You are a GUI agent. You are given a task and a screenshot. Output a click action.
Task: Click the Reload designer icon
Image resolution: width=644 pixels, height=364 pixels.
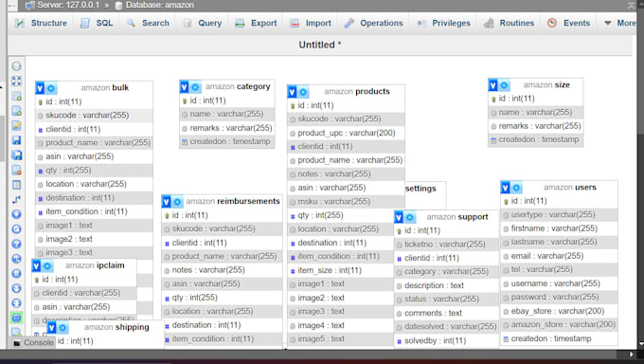pos(16,229)
